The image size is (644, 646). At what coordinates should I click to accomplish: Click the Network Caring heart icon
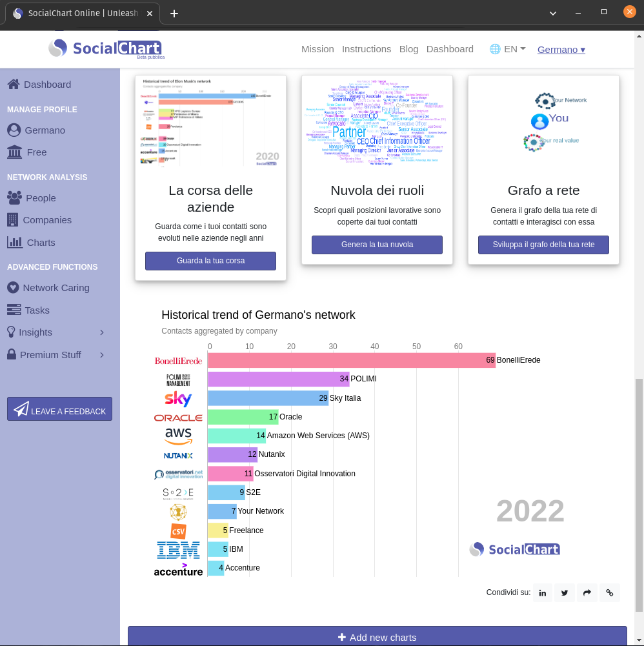13,288
